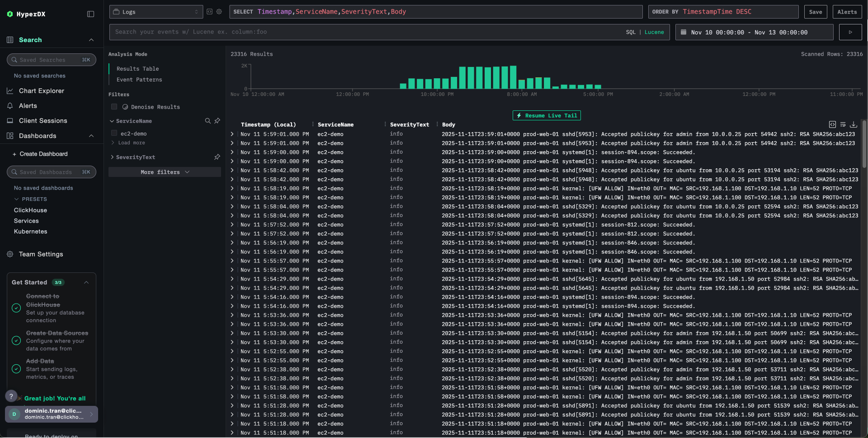The image size is (868, 438).
Task: Click the Lucene query language toggle
Action: pyautogui.click(x=654, y=32)
